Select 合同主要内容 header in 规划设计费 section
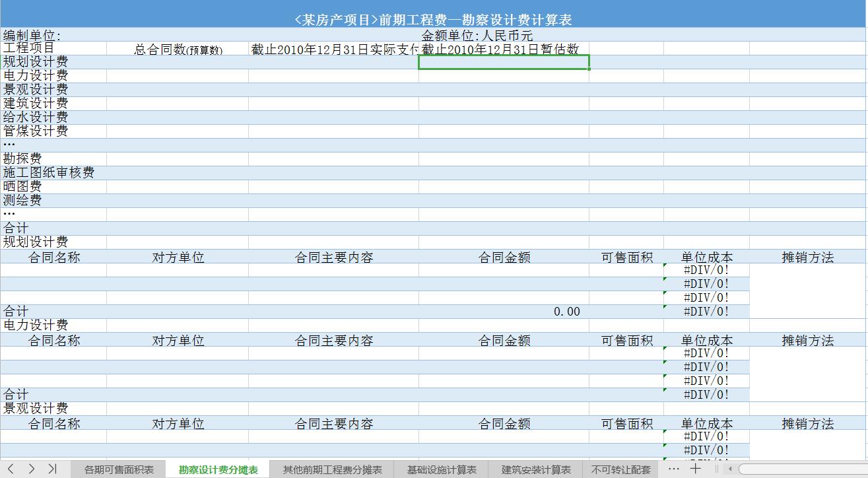 point(333,257)
